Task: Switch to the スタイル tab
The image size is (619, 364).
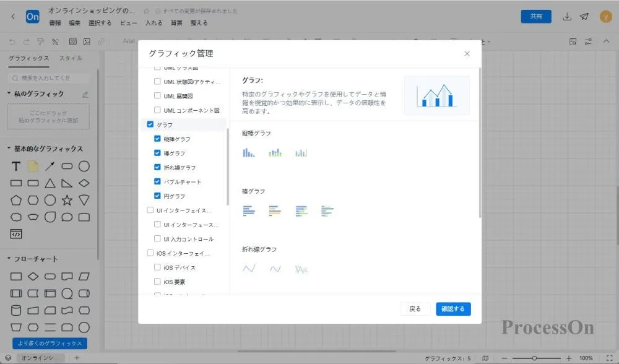Action: pyautogui.click(x=71, y=58)
